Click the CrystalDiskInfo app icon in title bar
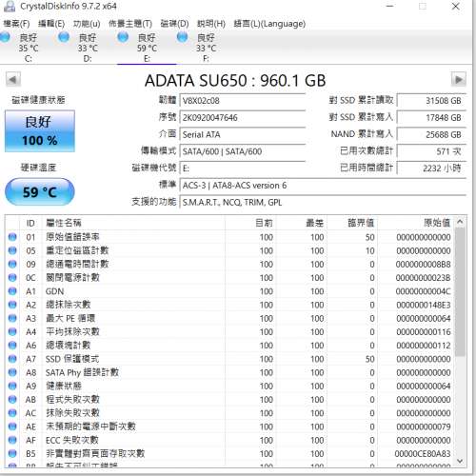This screenshot has width=476, height=476. pyautogui.click(x=9, y=6)
